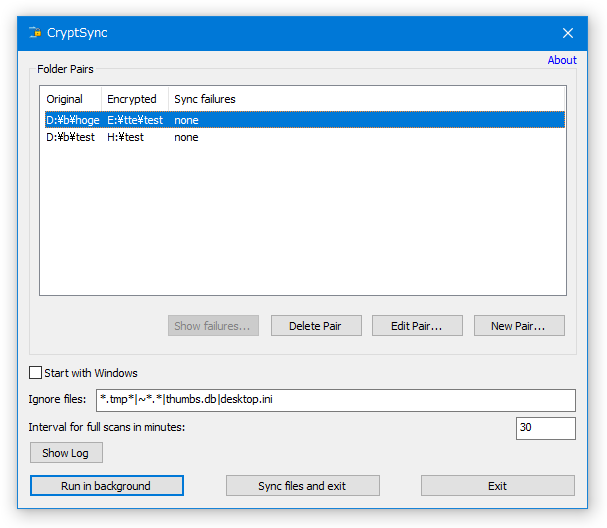Open Edit Pair... dialog
Viewport: 607px width, 528px height.
pyautogui.click(x=417, y=326)
